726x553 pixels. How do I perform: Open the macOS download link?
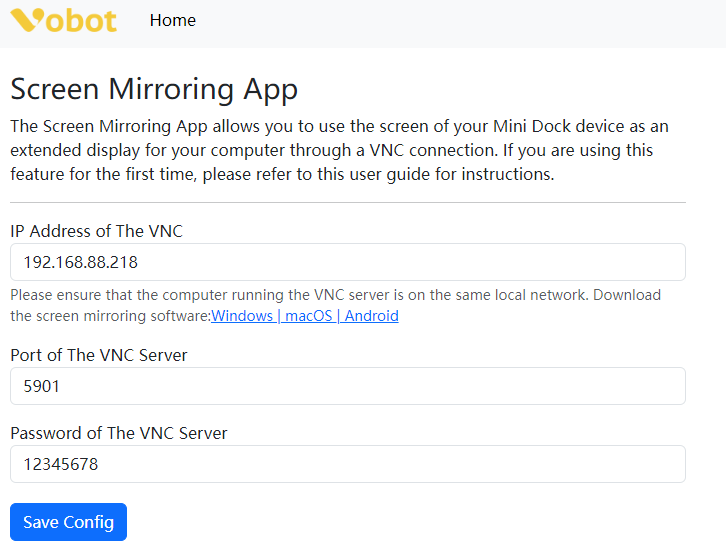coord(310,316)
